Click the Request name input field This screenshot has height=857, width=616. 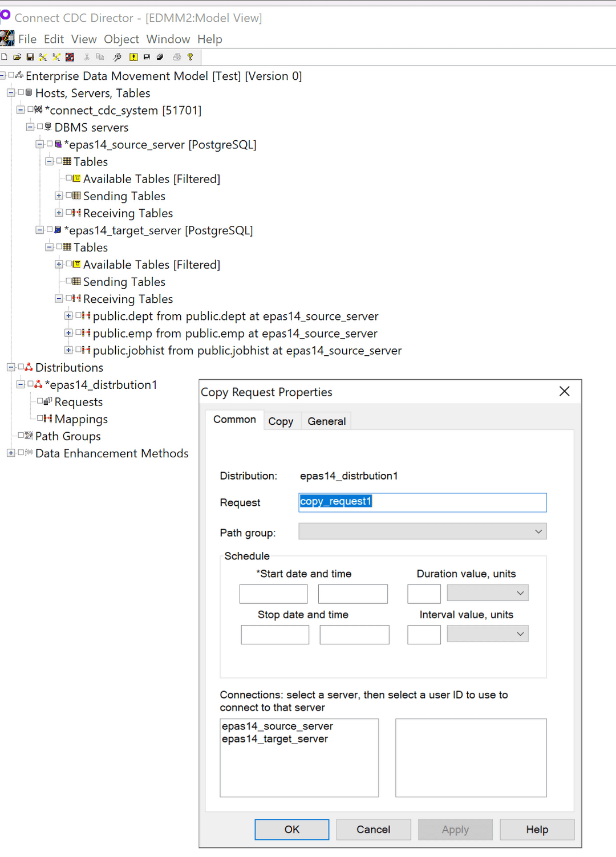coord(422,502)
